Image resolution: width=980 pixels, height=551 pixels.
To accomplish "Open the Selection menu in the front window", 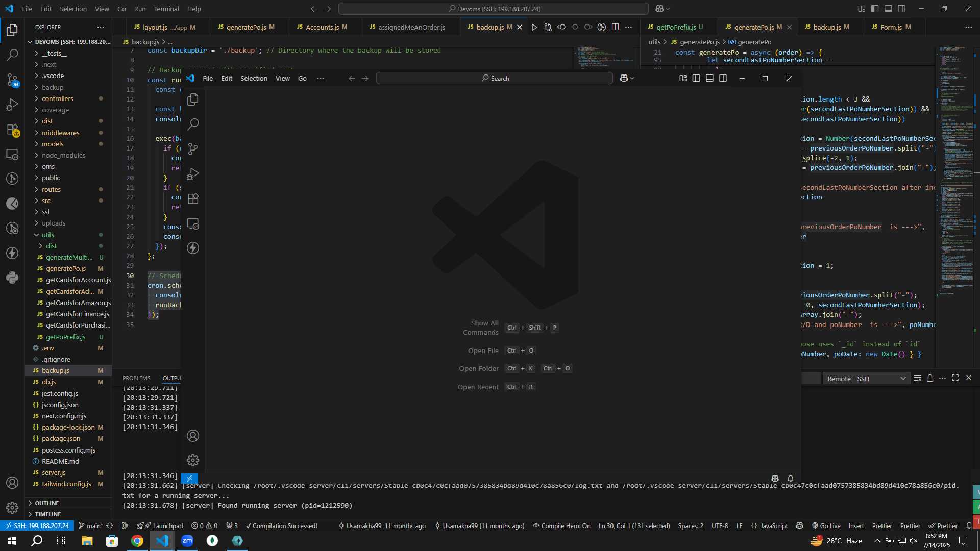I will click(x=254, y=78).
